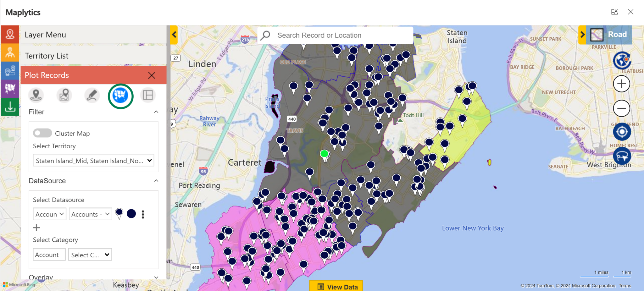Open the Select Territory dropdown

(93, 160)
